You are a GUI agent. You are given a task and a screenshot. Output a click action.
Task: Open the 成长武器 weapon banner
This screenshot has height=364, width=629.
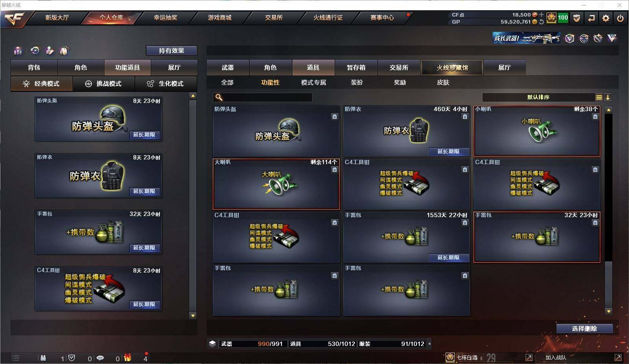527,38
